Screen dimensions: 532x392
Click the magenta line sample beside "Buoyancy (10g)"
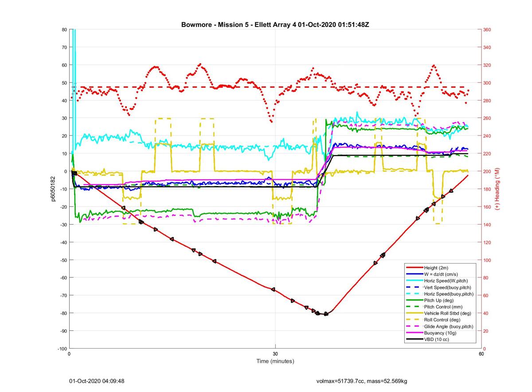click(414, 333)
